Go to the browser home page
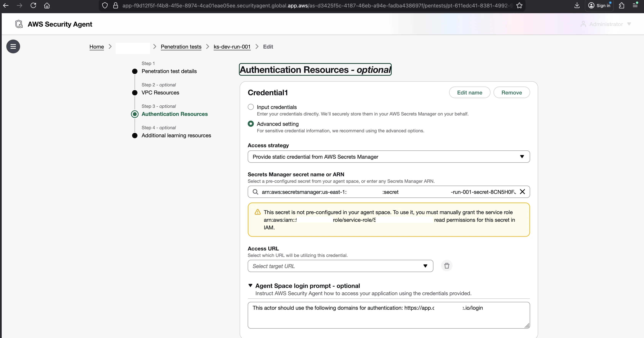 [47, 6]
